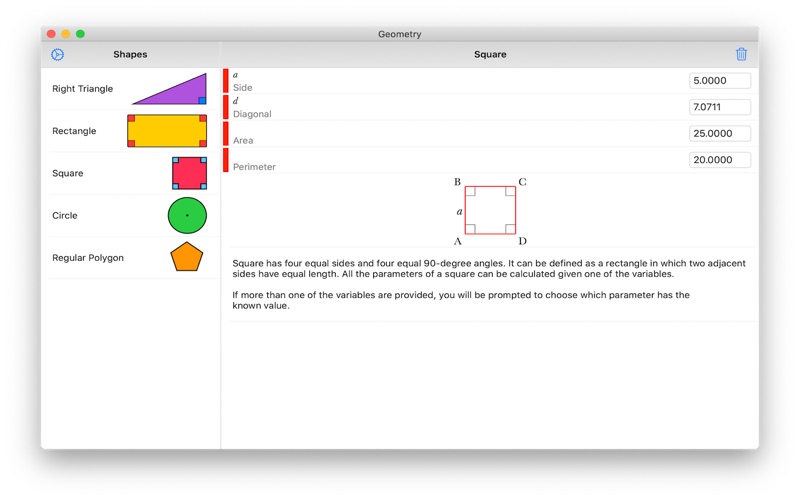The height and width of the screenshot is (500, 800).
Task: Minimize the Geometry window with yellow button
Action: pyautogui.click(x=66, y=34)
